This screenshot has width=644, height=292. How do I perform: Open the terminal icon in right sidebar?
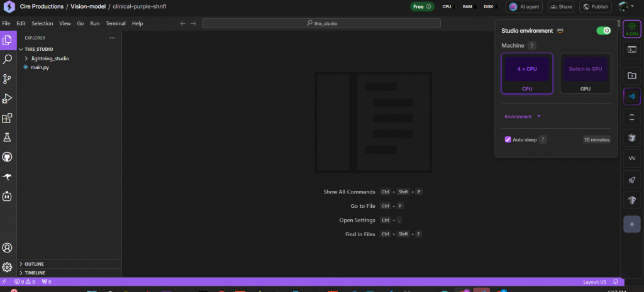(x=631, y=55)
